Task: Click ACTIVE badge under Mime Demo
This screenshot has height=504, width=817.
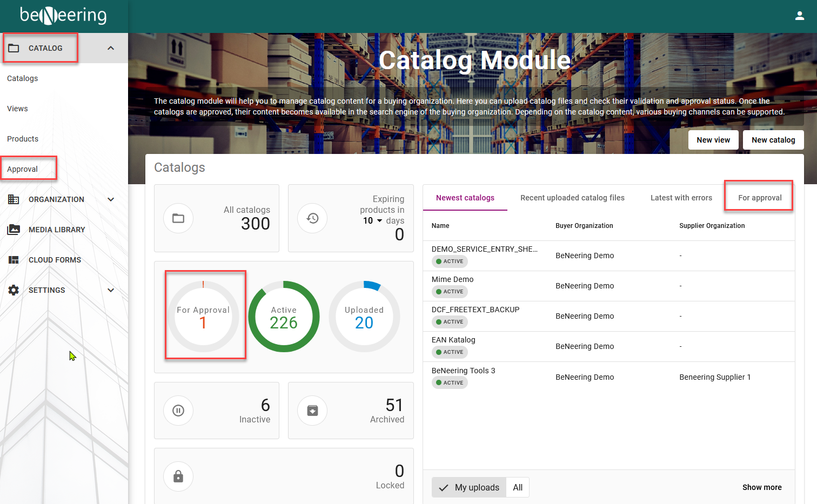Action: click(450, 292)
